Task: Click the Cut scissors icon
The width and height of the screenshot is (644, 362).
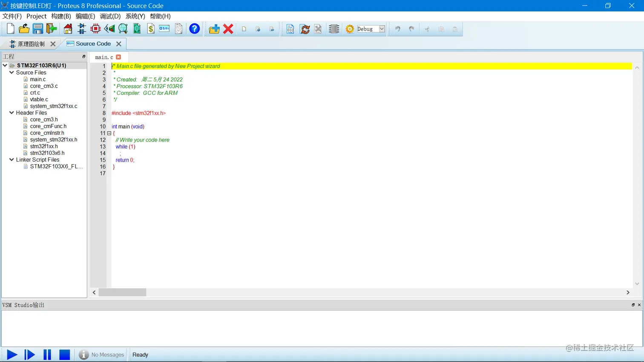Action: click(427, 29)
